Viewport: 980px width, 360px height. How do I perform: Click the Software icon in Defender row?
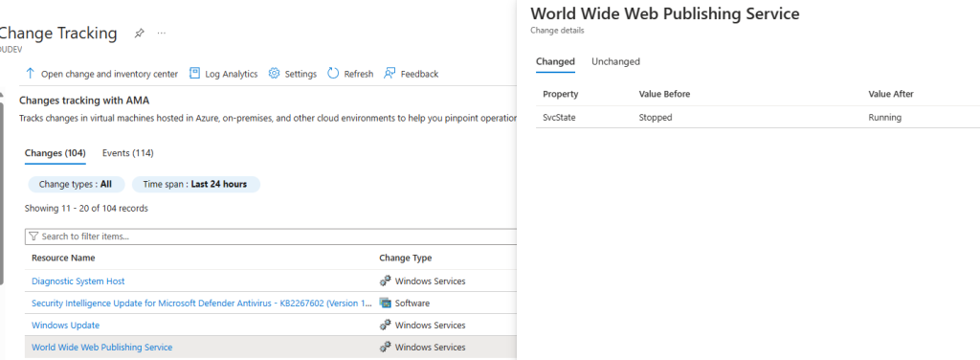coord(385,303)
